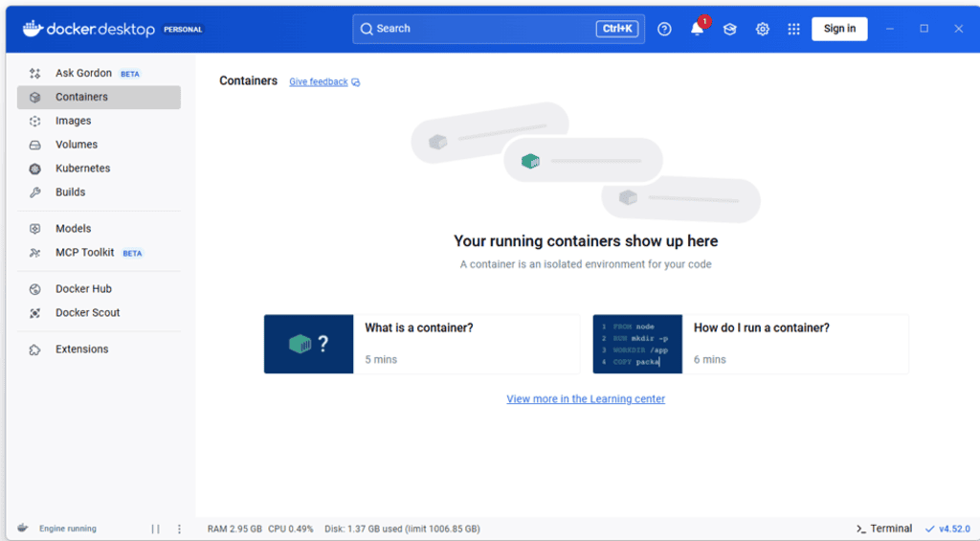Maximize the Docker Desktop window
The height and width of the screenshot is (541, 980).
point(924,29)
